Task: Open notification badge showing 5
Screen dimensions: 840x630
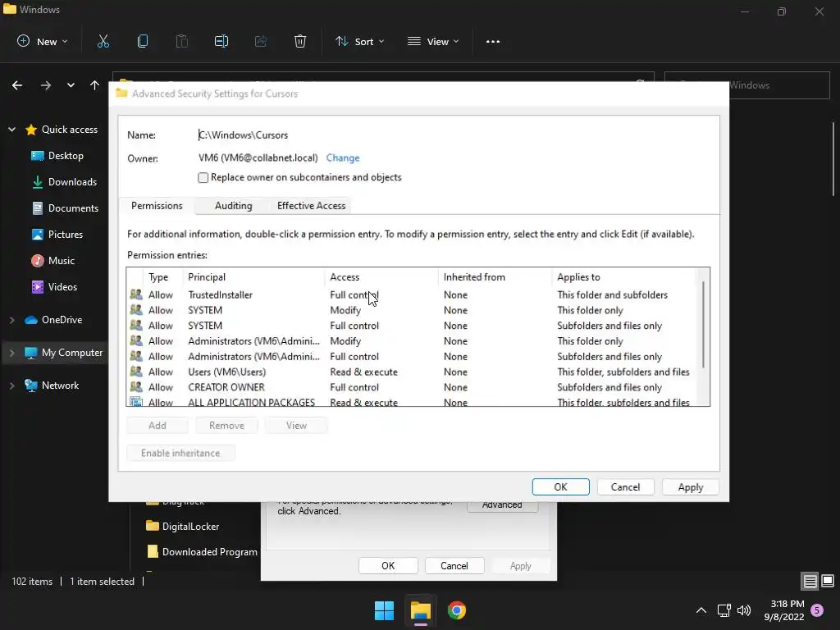Action: [x=818, y=610]
